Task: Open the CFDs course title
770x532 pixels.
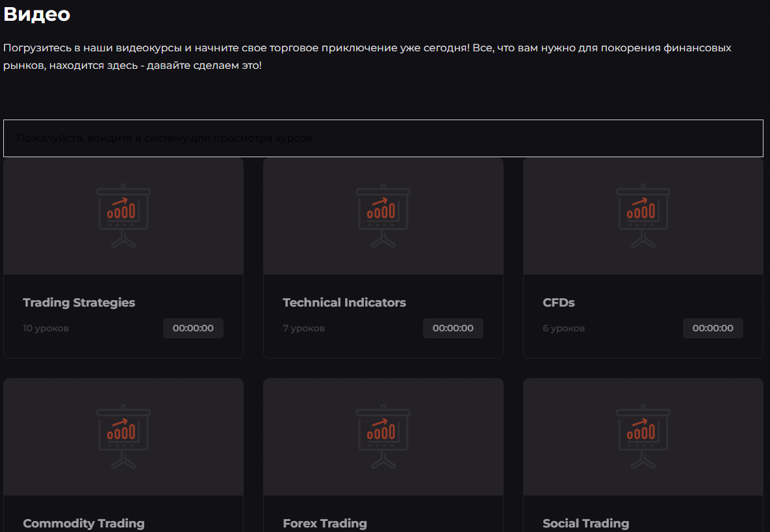Action: click(x=559, y=303)
